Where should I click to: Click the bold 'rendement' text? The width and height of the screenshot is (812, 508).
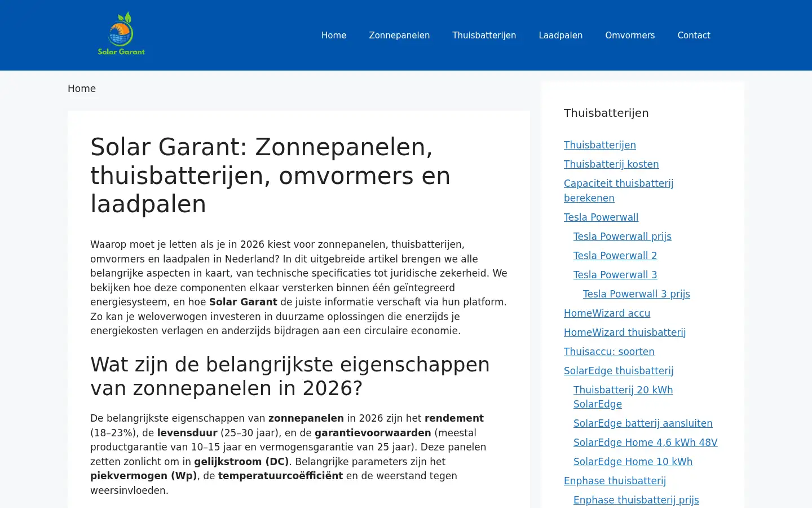[454, 418]
